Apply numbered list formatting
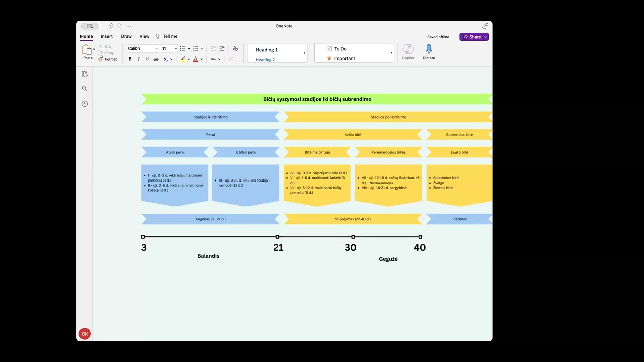Screen dimensions: 644x362 point(195,48)
